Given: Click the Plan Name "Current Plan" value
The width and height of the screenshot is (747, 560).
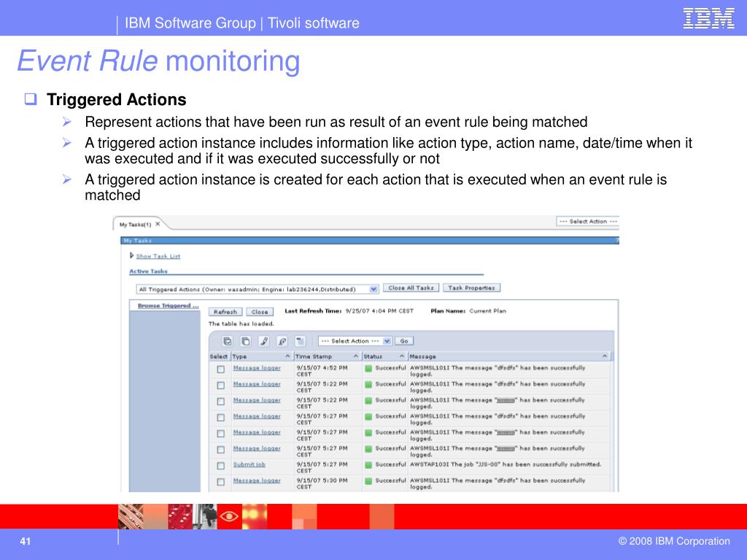Looking at the screenshot, I should [487, 311].
